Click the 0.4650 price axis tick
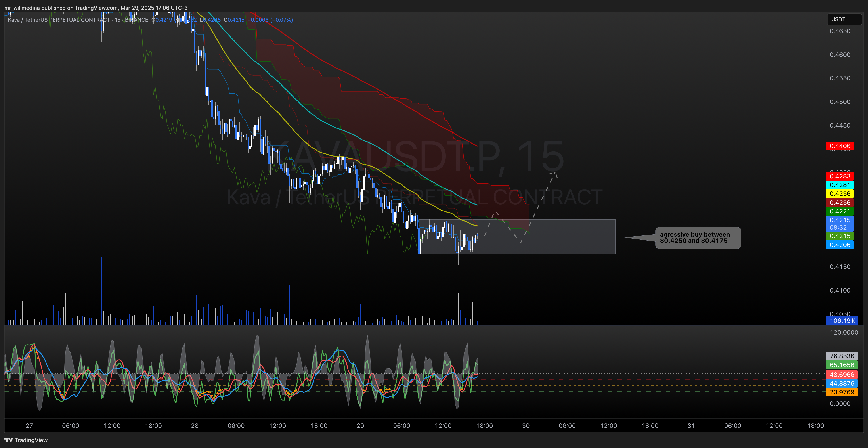Image resolution: width=868 pixels, height=448 pixels. (x=840, y=31)
